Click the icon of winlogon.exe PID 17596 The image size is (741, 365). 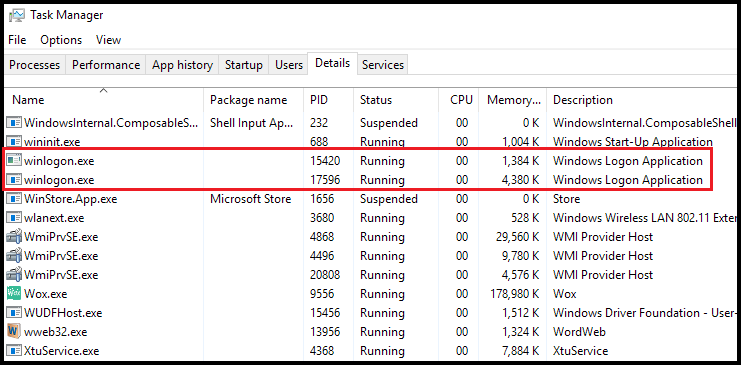14,180
